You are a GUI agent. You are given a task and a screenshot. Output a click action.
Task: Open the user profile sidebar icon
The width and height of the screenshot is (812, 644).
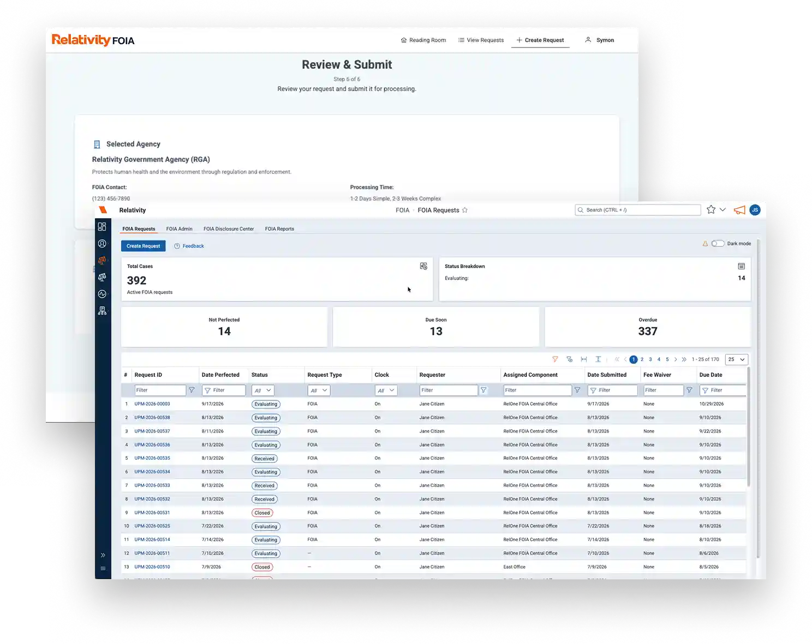point(102,244)
